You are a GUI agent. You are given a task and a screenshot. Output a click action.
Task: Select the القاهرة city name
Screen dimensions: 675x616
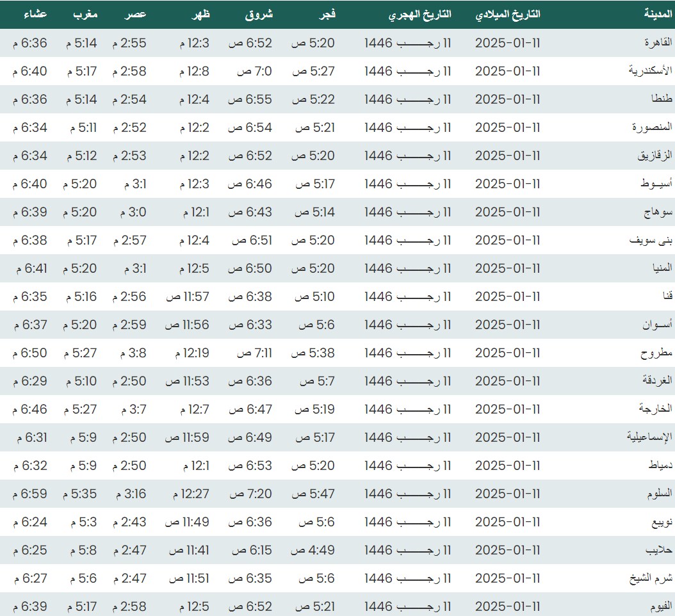pyautogui.click(x=658, y=43)
